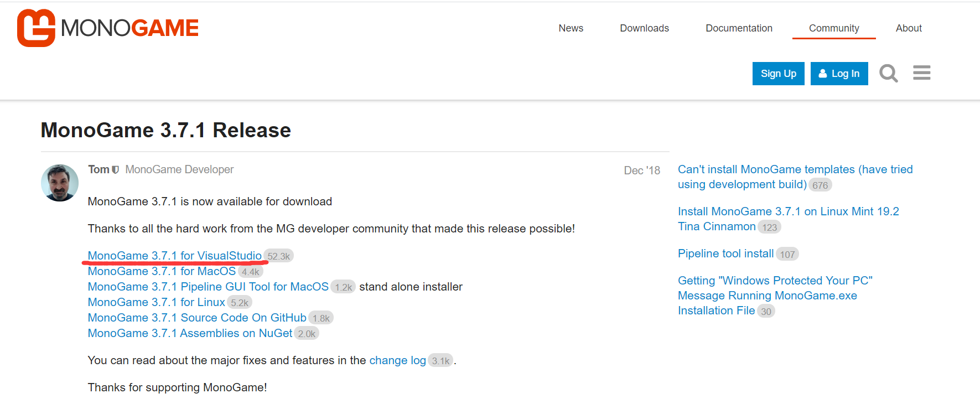Click Tom's profile avatar
980x414 pixels.
click(x=60, y=183)
